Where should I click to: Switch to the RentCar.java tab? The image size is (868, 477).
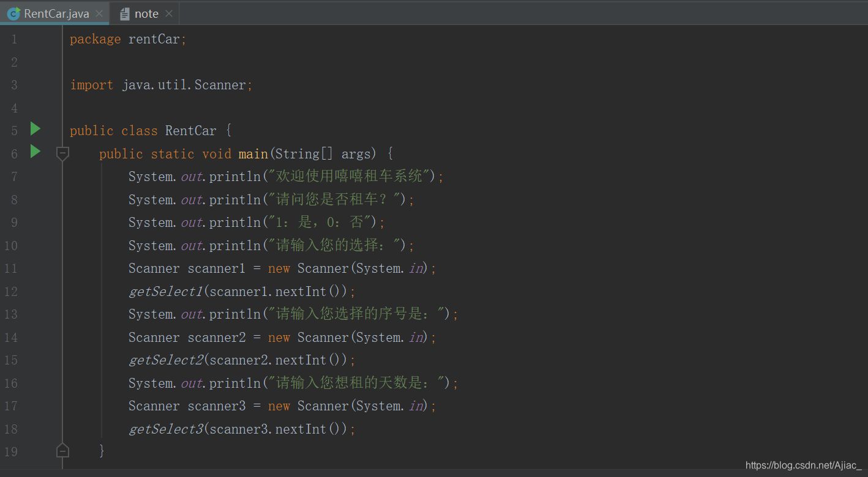[x=55, y=13]
